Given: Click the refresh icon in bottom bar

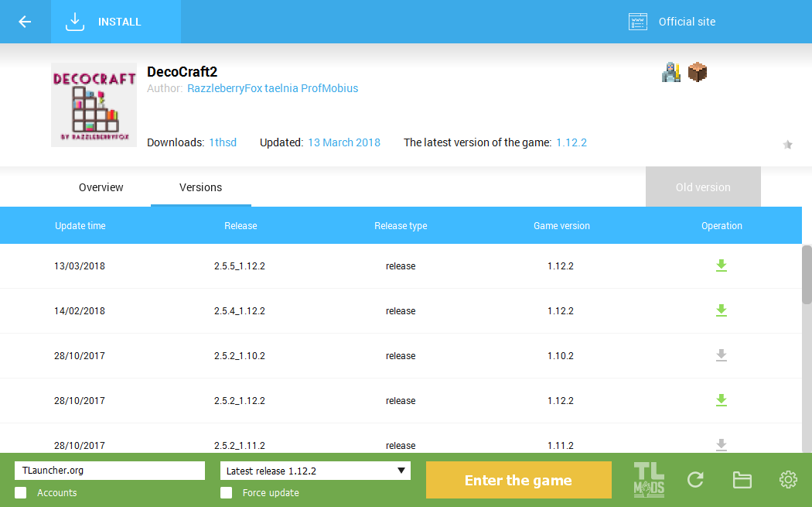Looking at the screenshot, I should coord(695,480).
